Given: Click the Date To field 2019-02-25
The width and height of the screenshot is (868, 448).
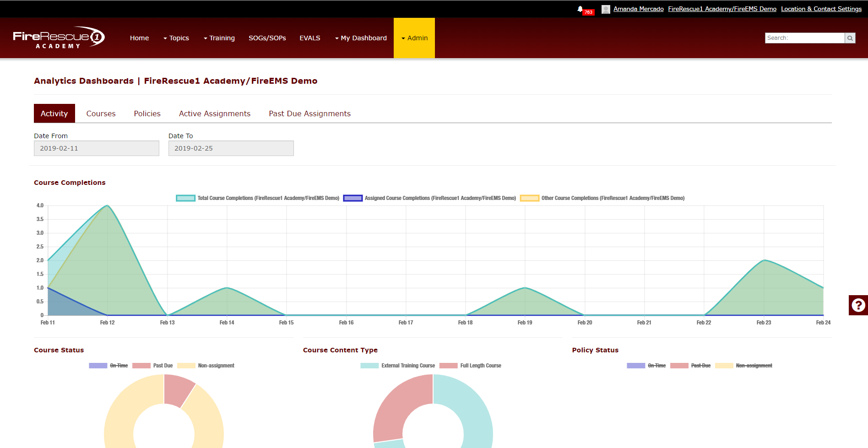Looking at the screenshot, I should 231,148.
